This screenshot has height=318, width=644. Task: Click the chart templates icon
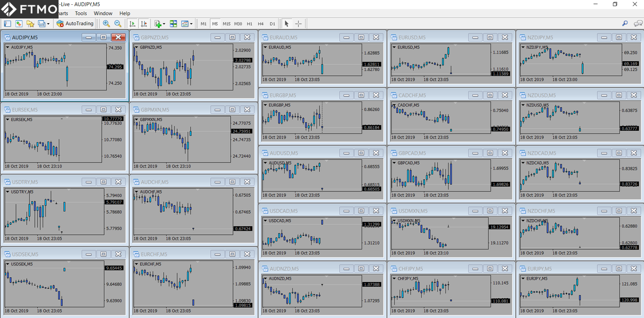pos(185,24)
